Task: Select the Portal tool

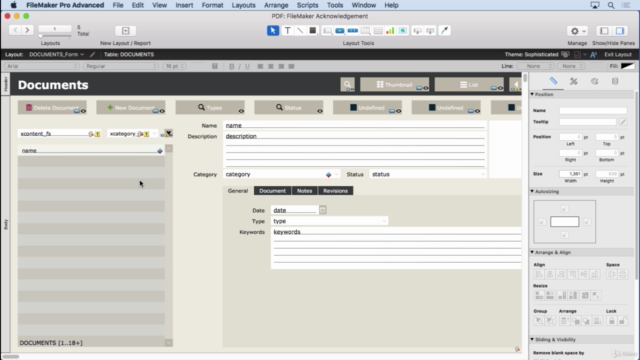Action: pos(378,31)
